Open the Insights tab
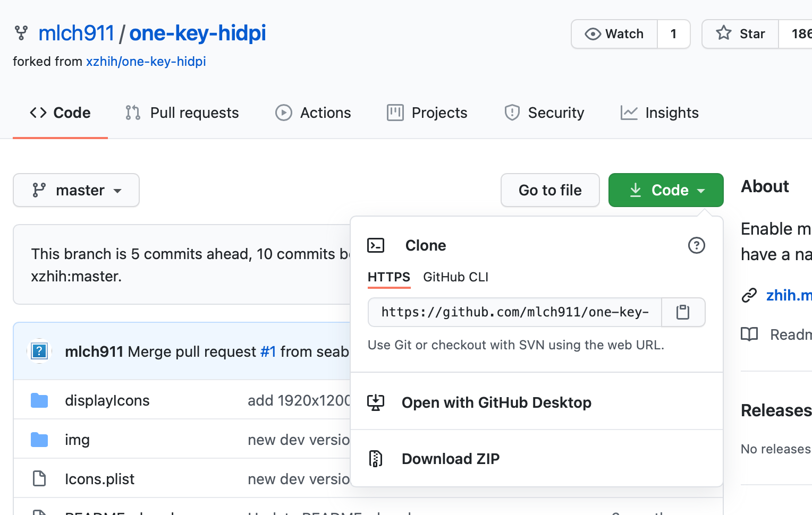 point(659,113)
